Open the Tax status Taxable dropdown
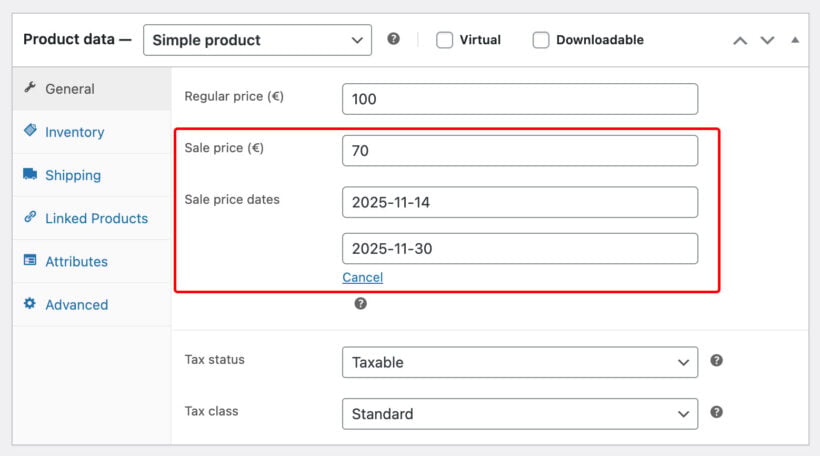This screenshot has height=456, width=820. pos(520,362)
